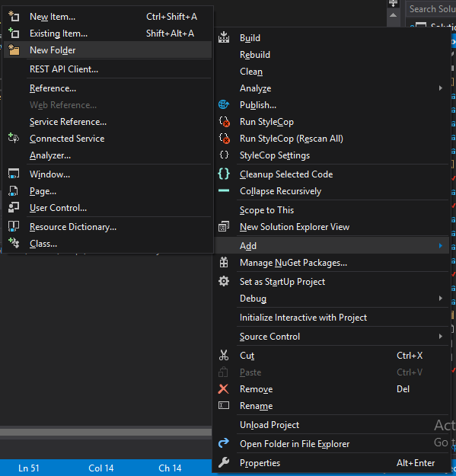Click the User Control icon

coord(14,208)
